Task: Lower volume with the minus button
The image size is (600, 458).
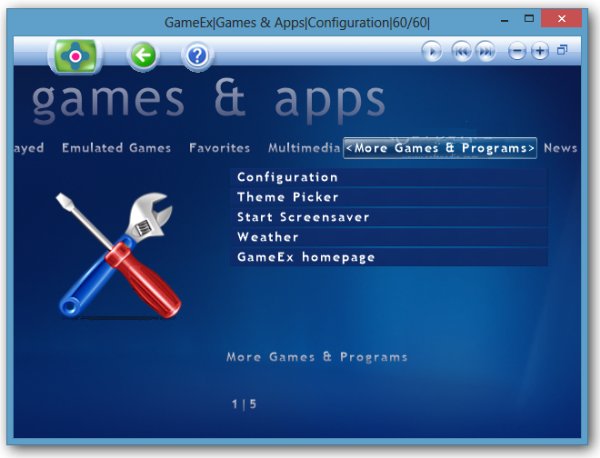Action: pyautogui.click(x=517, y=51)
